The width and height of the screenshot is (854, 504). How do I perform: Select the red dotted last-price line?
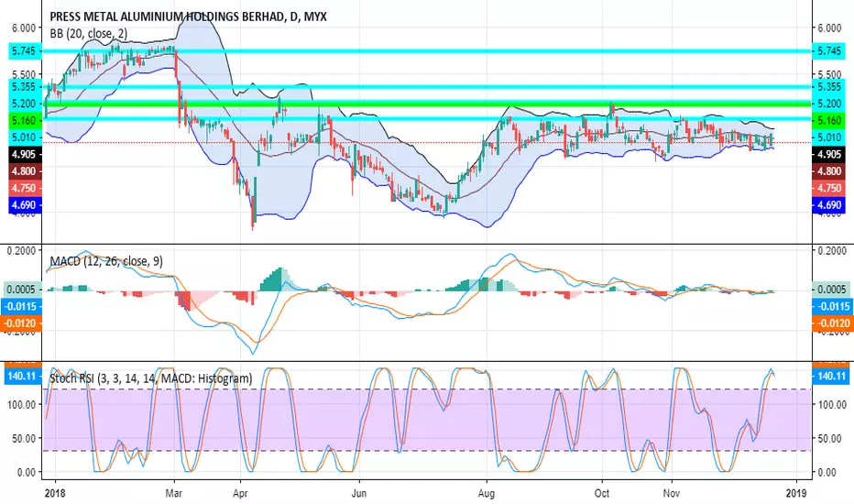pos(427,143)
